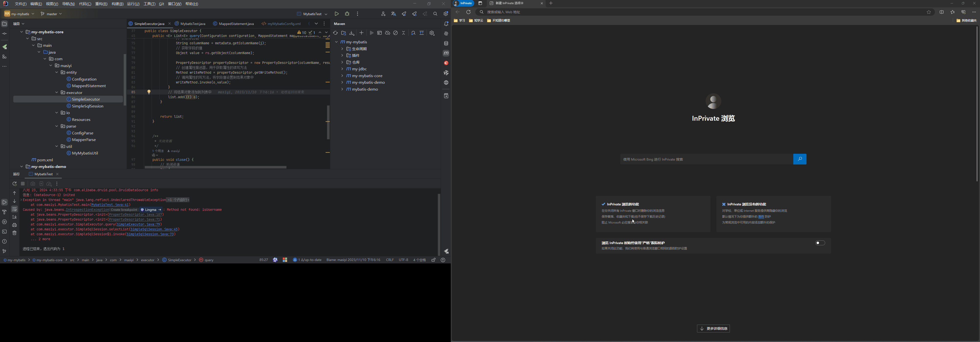Open Database tool window from sidebar

click(446, 43)
